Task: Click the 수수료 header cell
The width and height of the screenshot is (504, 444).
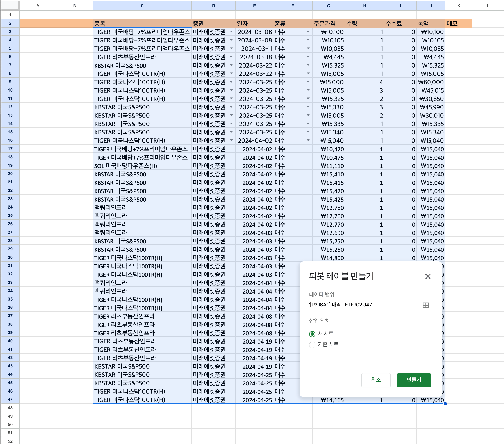Action: (x=400, y=23)
